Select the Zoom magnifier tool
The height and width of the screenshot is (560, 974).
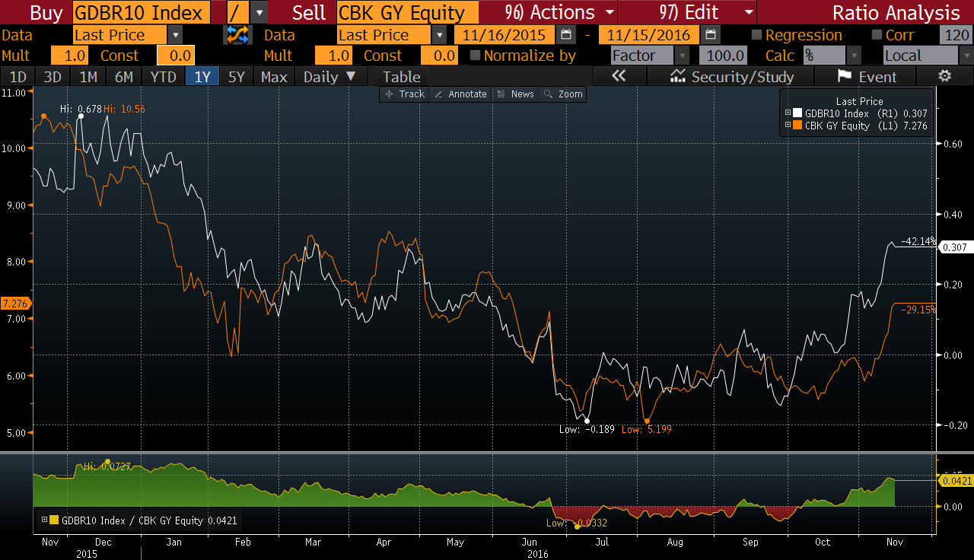point(562,94)
